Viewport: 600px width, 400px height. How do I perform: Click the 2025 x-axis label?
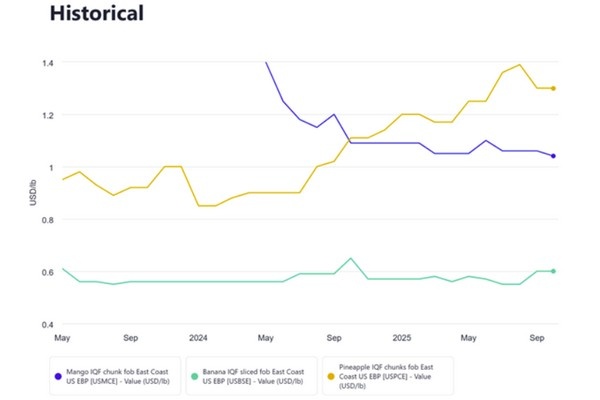pyautogui.click(x=402, y=339)
